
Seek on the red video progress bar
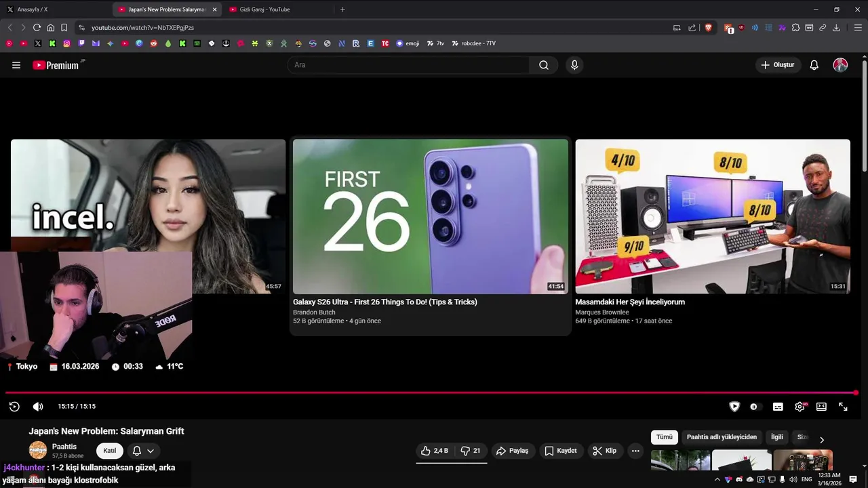(431, 392)
